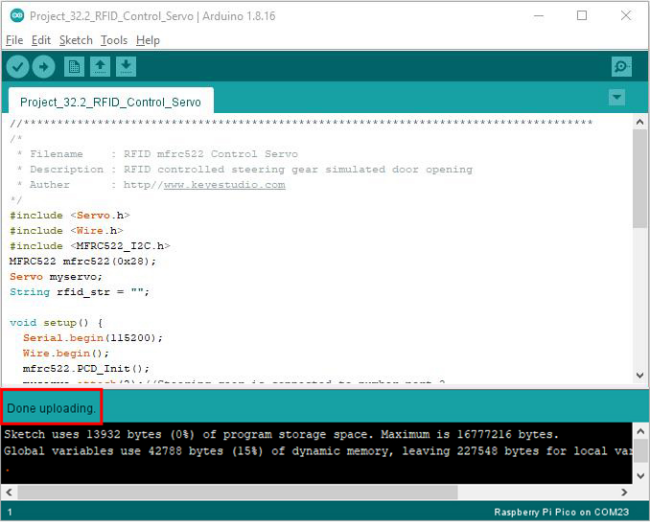Click the console vertical scroll down arrow

[x=640, y=476]
